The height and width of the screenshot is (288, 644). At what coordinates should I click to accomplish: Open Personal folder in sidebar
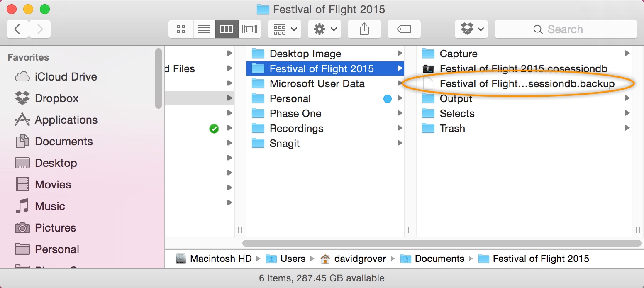click(x=46, y=249)
